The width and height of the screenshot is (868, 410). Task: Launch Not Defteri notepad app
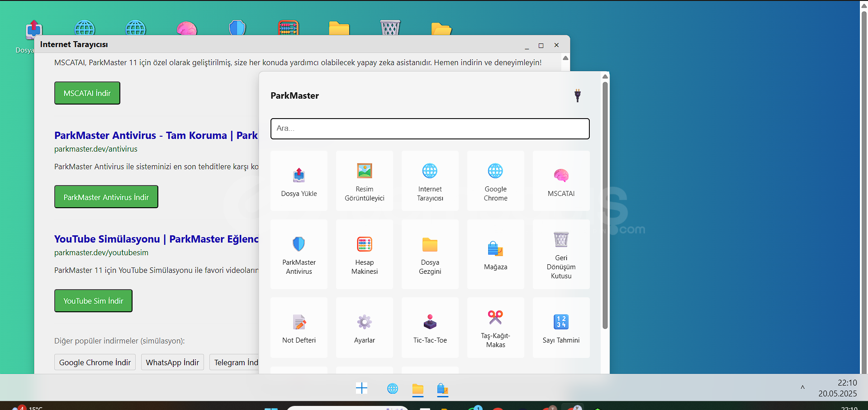pyautogui.click(x=299, y=328)
